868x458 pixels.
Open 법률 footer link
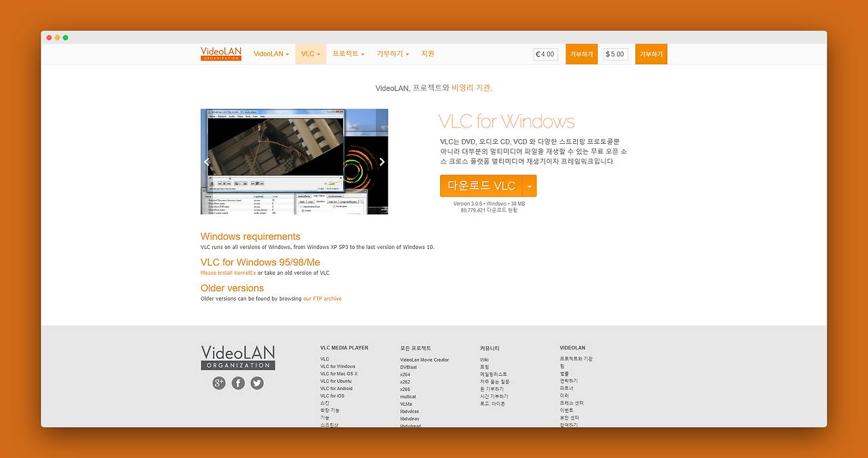coord(564,374)
